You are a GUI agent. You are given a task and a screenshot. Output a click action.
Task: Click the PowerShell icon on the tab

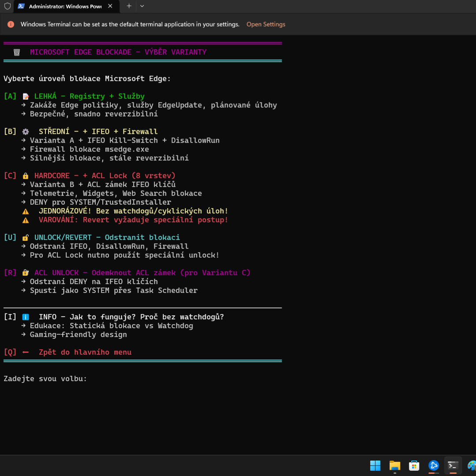[x=21, y=6]
